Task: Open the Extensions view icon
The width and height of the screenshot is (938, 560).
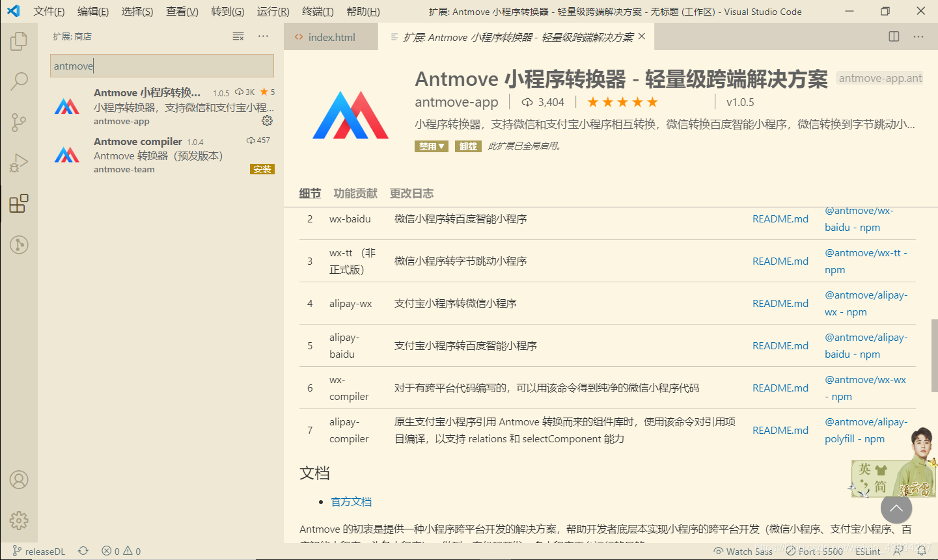Action: 19,204
